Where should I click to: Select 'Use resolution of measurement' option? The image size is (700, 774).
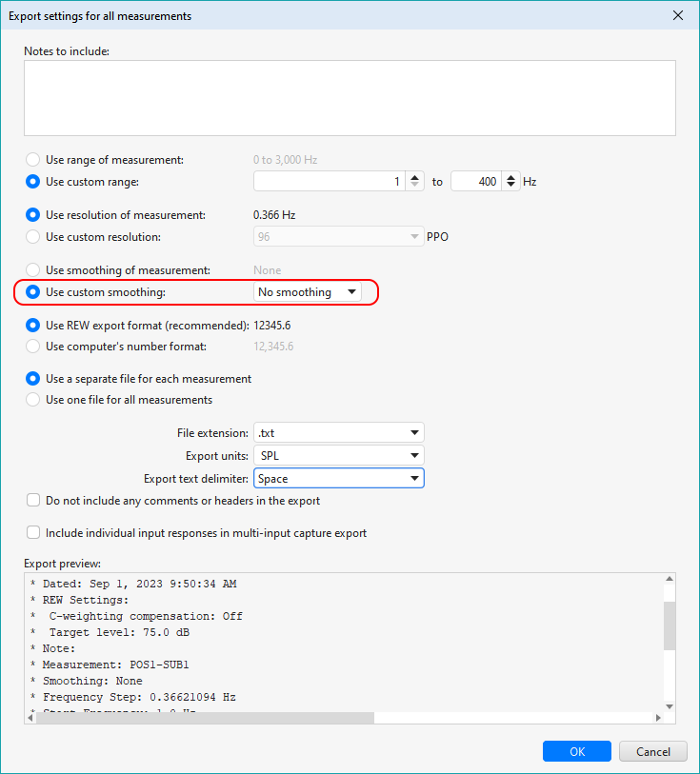pyautogui.click(x=32, y=215)
